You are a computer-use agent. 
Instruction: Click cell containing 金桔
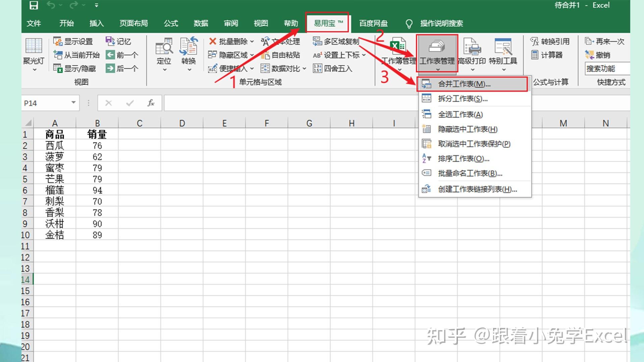pos(55,235)
